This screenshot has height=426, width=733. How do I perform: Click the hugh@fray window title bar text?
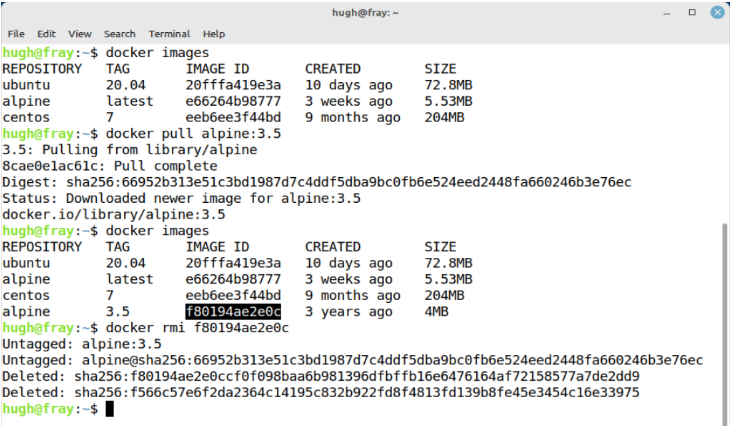[x=365, y=12]
